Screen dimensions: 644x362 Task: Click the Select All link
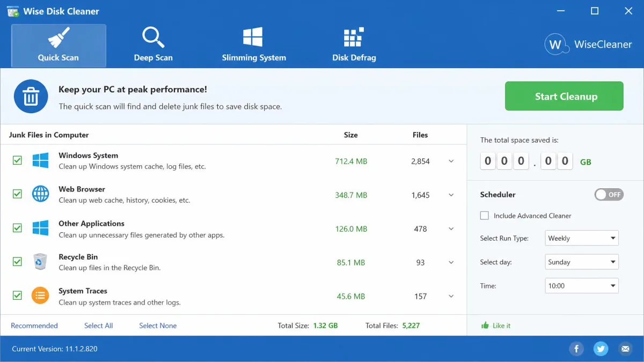pyautogui.click(x=99, y=326)
